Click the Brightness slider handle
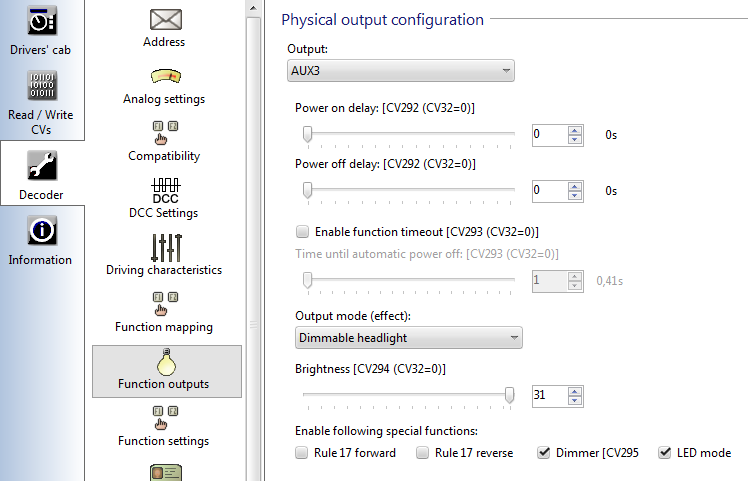 pos(509,395)
